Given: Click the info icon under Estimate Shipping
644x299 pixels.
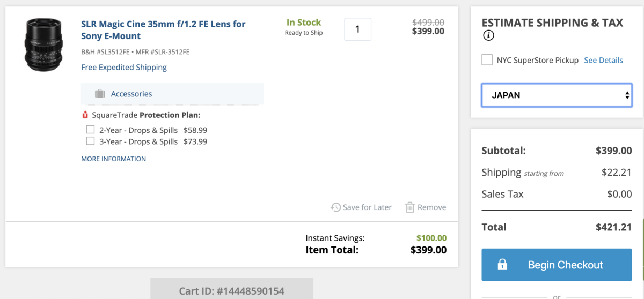Looking at the screenshot, I should coord(488,36).
